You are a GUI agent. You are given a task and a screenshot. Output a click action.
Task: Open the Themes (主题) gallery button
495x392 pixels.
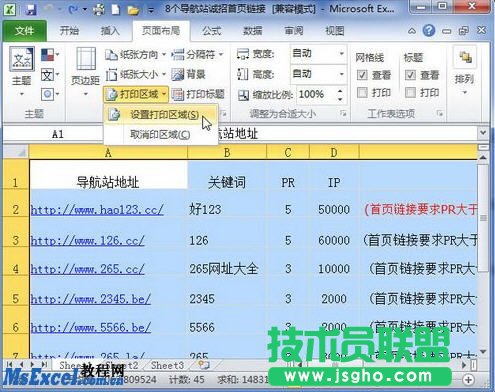(x=22, y=71)
